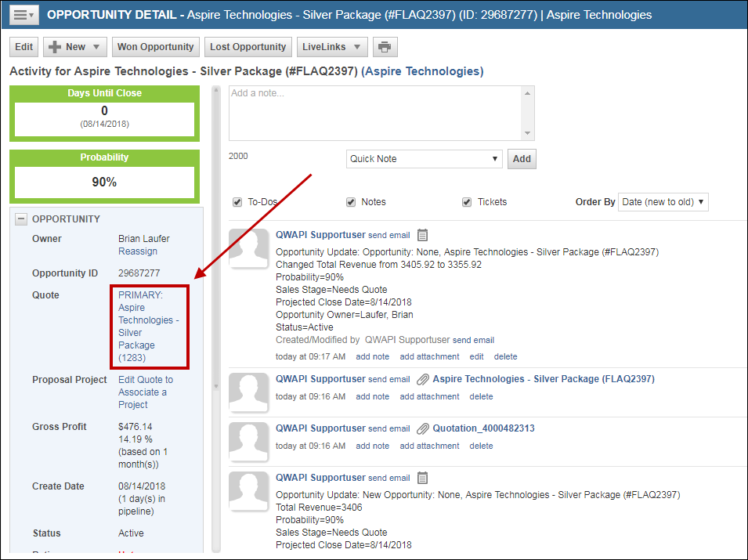This screenshot has width=748, height=560.
Task: Open the LiveLinks menu
Action: 334,47
